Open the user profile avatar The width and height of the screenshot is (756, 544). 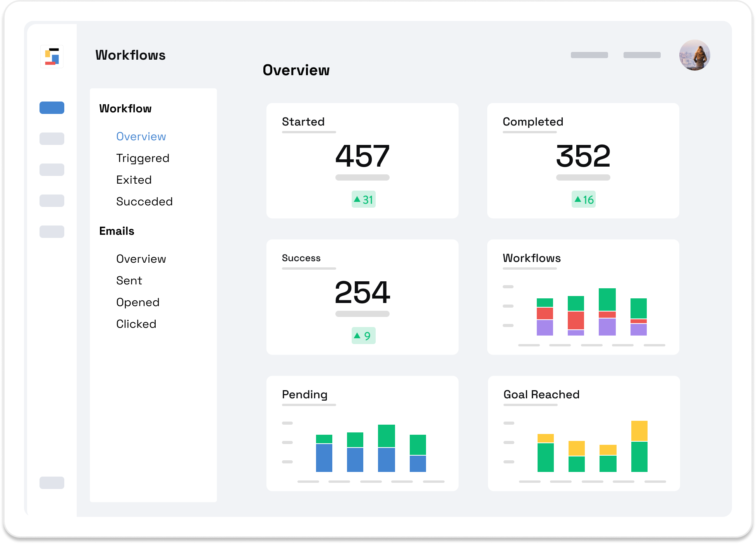point(694,55)
